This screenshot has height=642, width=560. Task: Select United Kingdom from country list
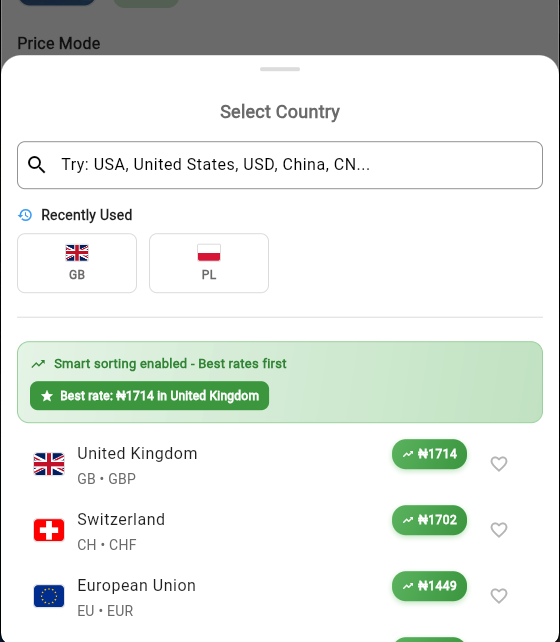tap(280, 464)
